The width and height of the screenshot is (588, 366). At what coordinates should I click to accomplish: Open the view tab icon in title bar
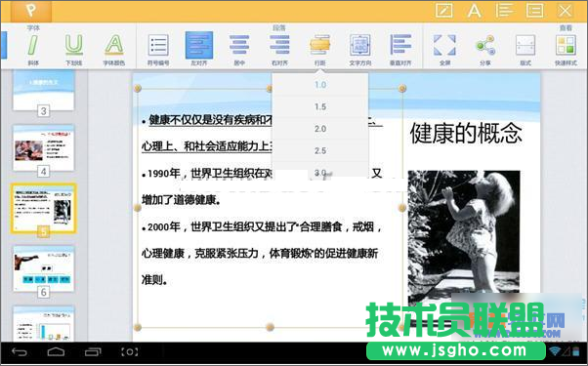click(x=534, y=11)
